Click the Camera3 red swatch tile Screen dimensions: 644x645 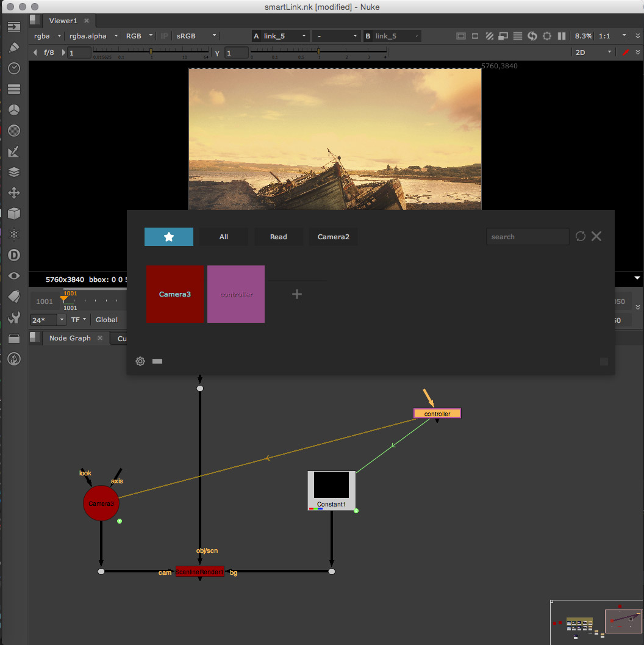(x=175, y=294)
